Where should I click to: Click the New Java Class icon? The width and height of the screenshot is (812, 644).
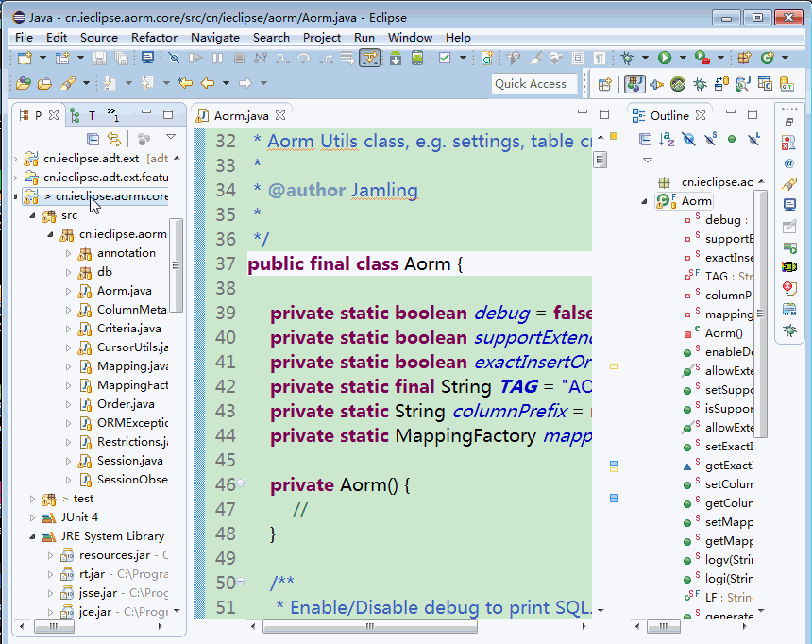pos(768,58)
